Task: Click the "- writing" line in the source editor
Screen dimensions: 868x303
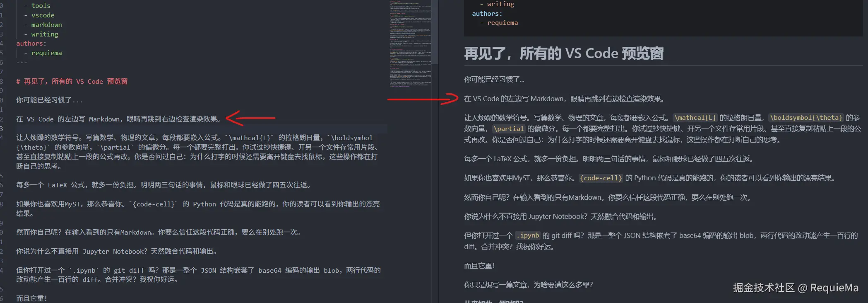Action: point(41,34)
